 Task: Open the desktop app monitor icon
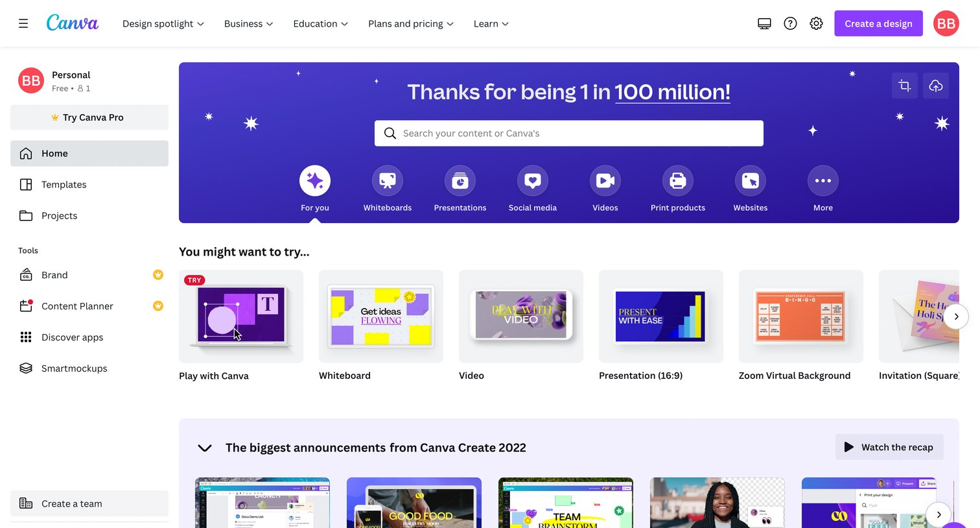764,23
